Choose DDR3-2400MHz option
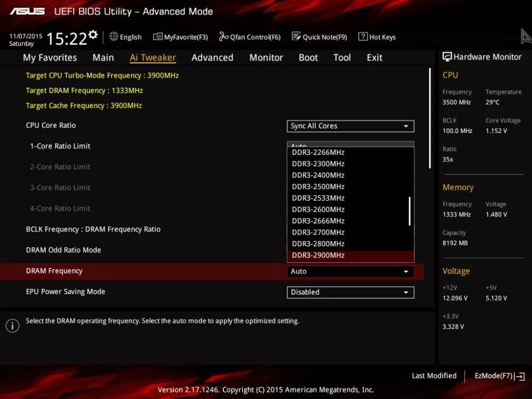Image resolution: width=532 pixels, height=399 pixels. (x=351, y=176)
